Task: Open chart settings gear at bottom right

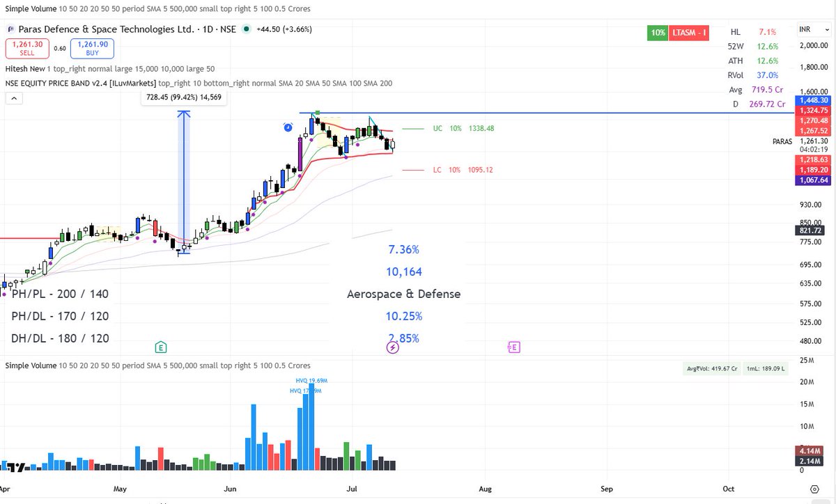Action: click(816, 491)
